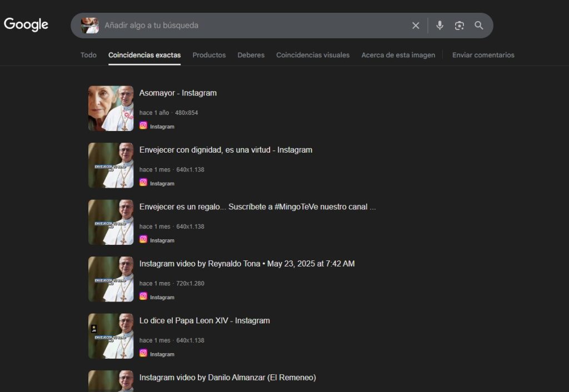Clear the search with the X icon

[x=416, y=26]
